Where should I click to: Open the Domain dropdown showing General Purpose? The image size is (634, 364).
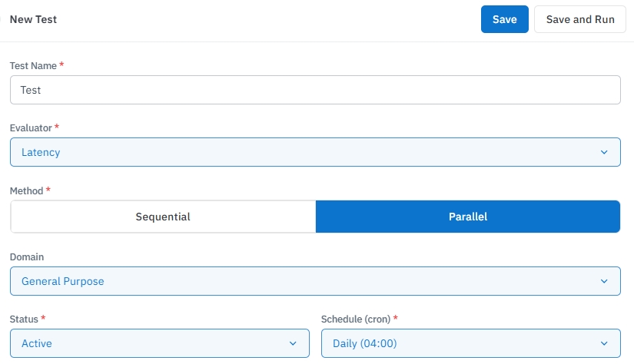[307, 281]
